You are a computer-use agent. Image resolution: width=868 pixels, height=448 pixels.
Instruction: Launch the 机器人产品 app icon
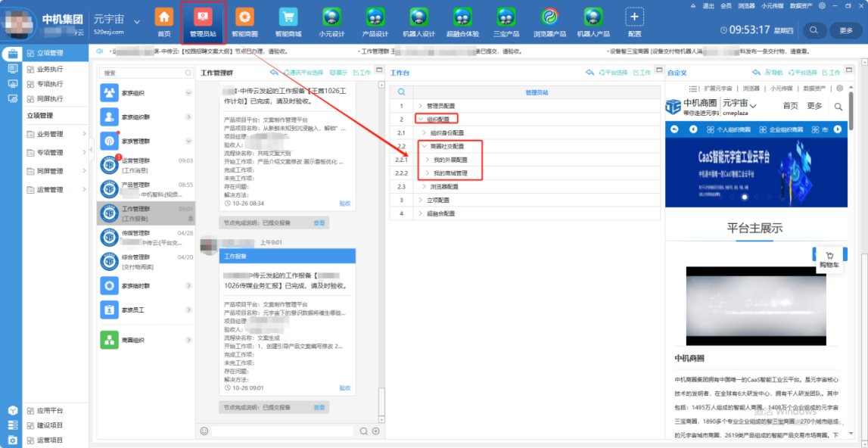[x=593, y=17]
